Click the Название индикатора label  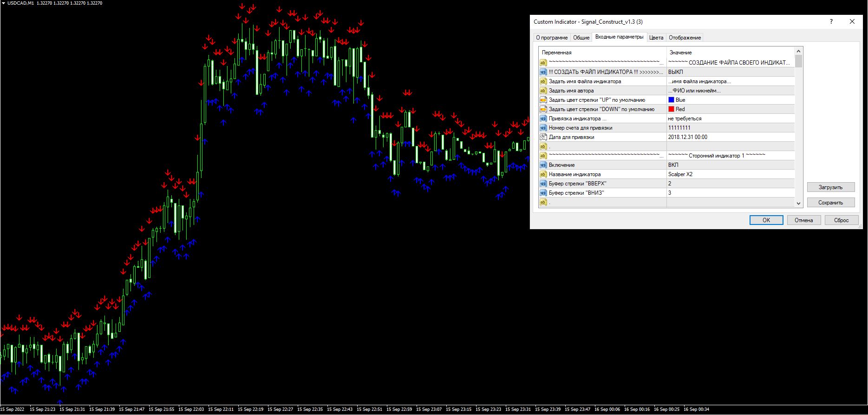574,174
